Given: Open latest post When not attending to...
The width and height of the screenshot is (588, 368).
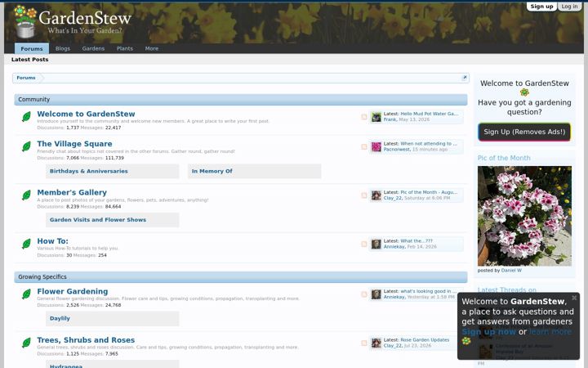Looking at the screenshot, I should coord(429,143).
